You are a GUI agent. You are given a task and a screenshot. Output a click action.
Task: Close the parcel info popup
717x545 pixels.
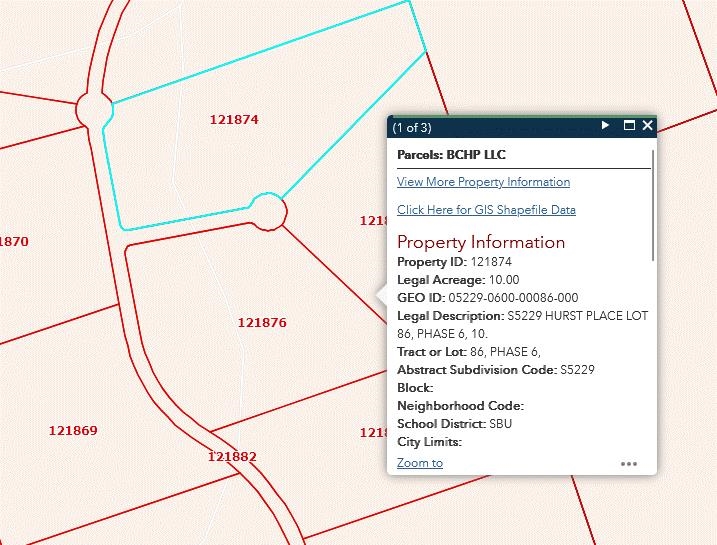647,126
